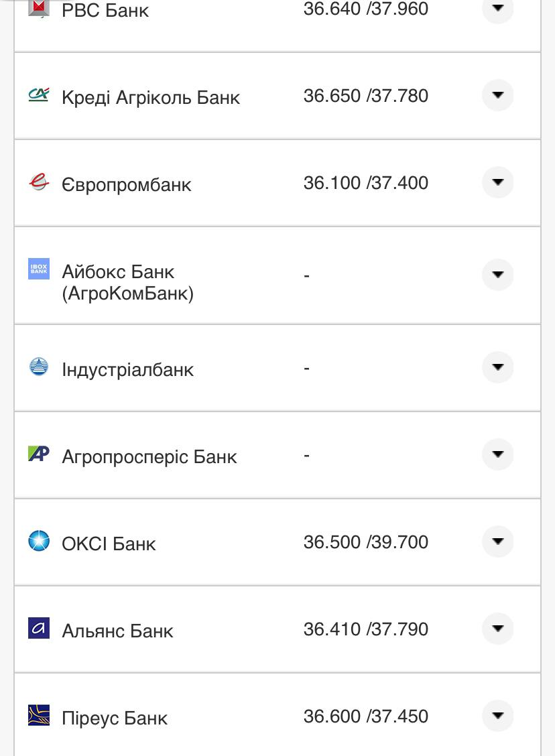555x756 pixels.
Task: Expand the Айбокс Банк row arrow
Action: [x=497, y=274]
